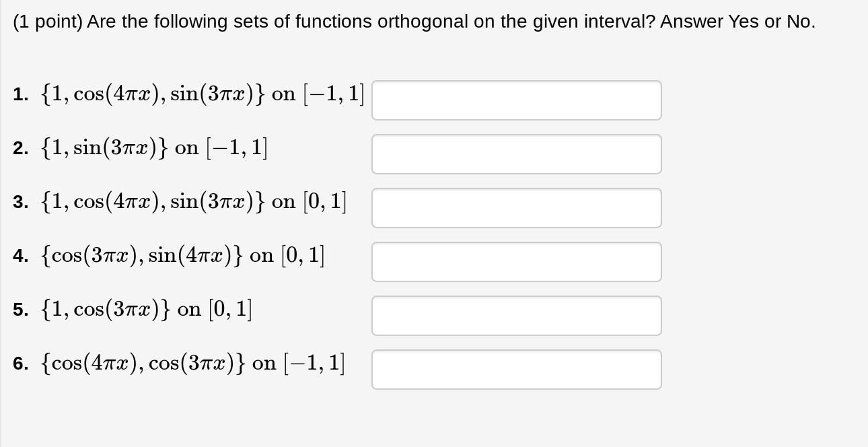
Task: Click the input box beside {cos(4πx), cos(3πx)}
Action: pyautogui.click(x=516, y=369)
